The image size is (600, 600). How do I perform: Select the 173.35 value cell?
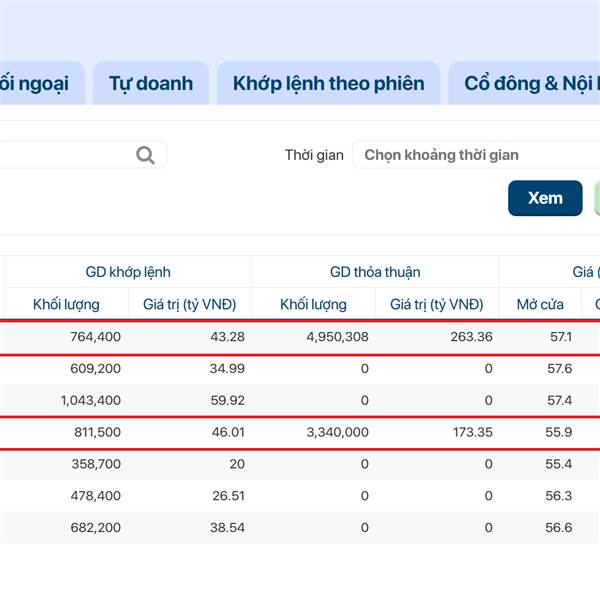pyautogui.click(x=473, y=432)
